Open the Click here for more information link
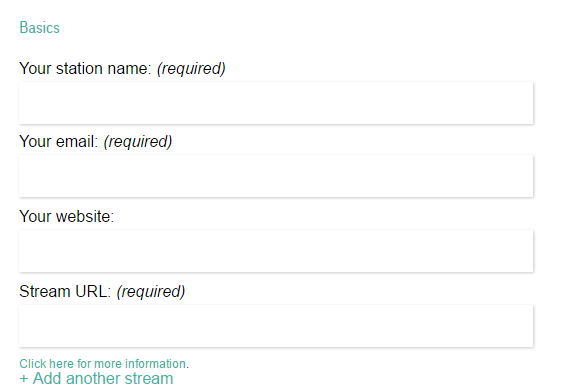 103,364
